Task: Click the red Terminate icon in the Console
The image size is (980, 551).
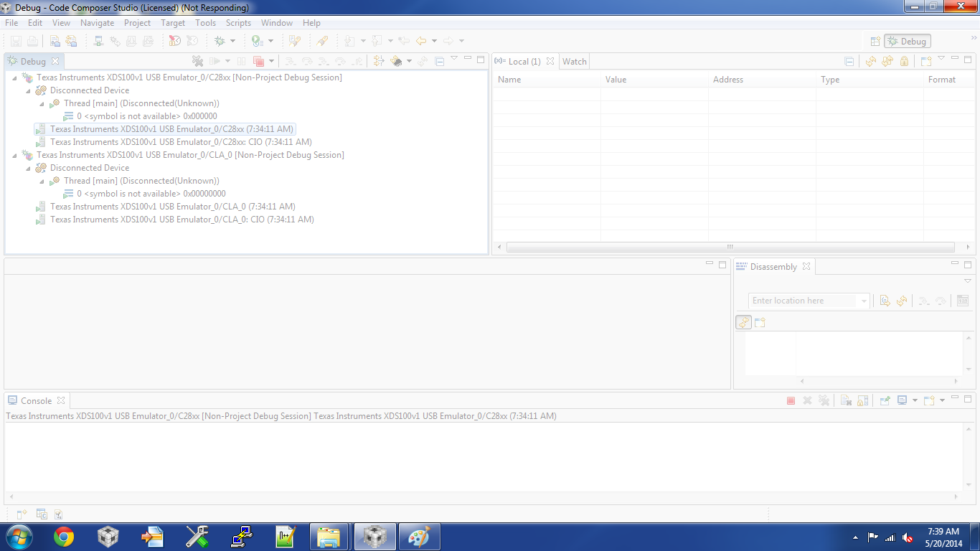Action: tap(791, 400)
